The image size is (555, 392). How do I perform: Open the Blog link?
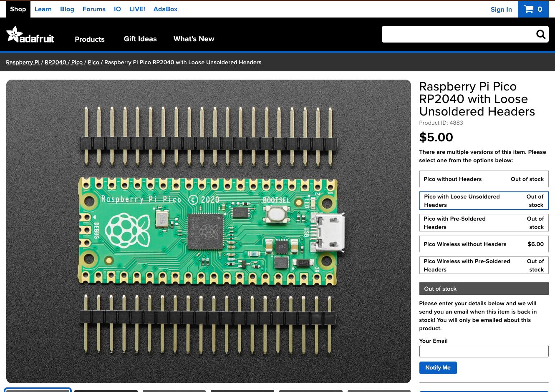(x=67, y=9)
